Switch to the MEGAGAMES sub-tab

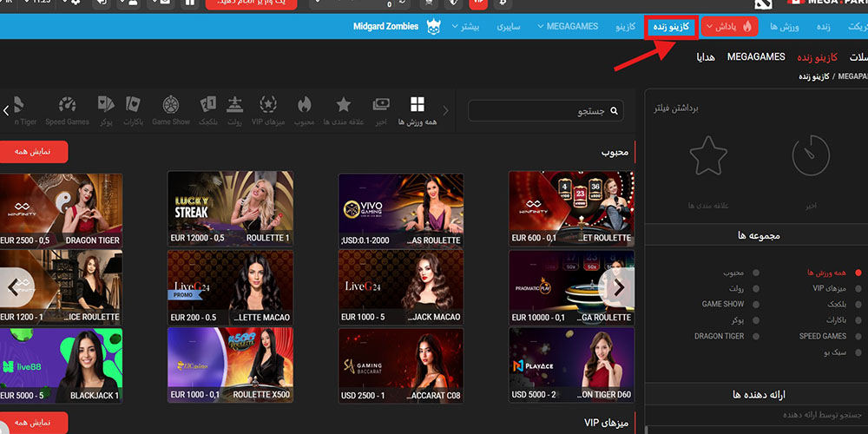pos(756,57)
